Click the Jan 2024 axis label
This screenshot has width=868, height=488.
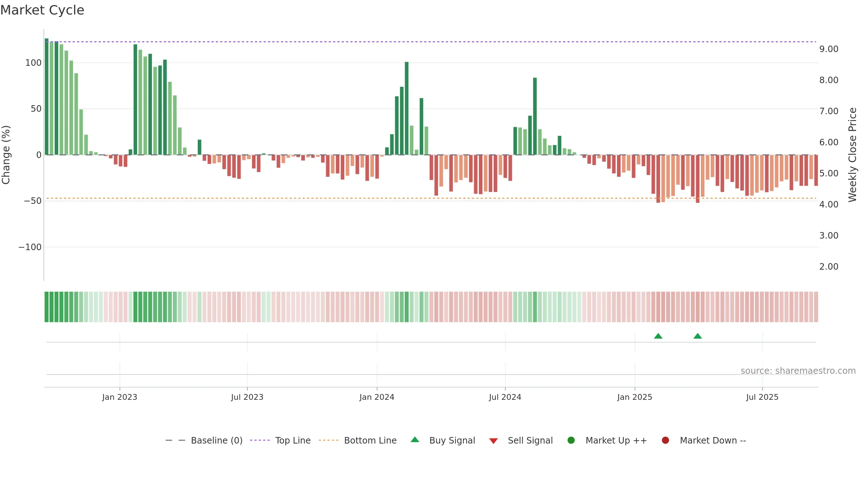377,397
